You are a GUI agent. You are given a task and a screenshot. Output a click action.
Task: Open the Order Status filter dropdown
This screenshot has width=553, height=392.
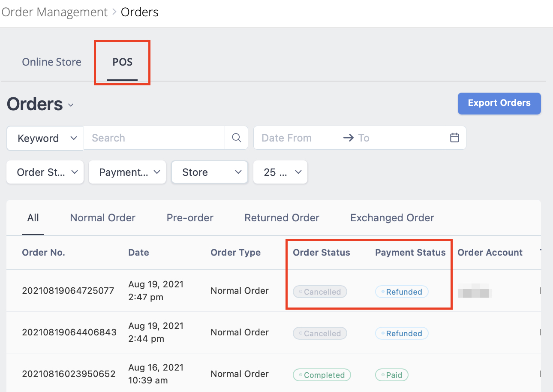[45, 172]
